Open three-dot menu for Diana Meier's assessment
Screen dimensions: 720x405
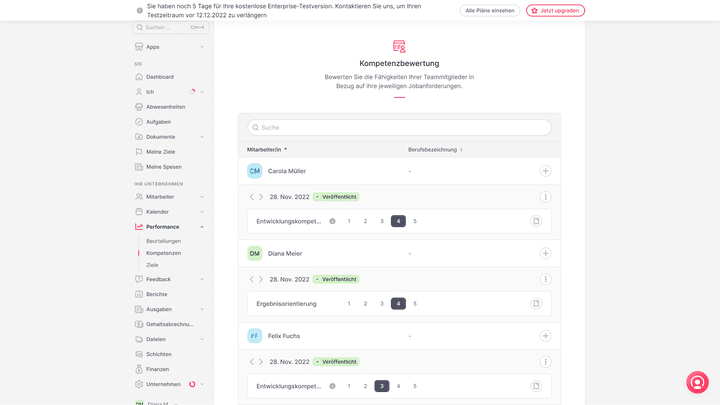pos(545,279)
